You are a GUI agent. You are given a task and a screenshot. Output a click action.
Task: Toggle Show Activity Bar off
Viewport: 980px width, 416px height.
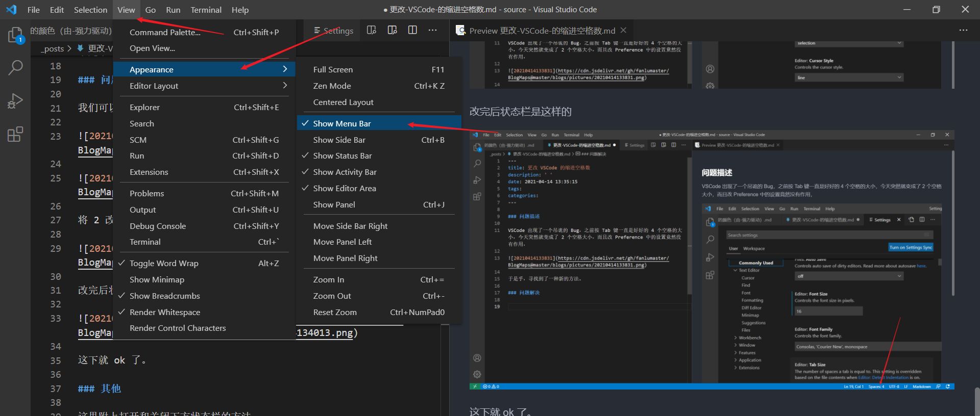coord(379,172)
